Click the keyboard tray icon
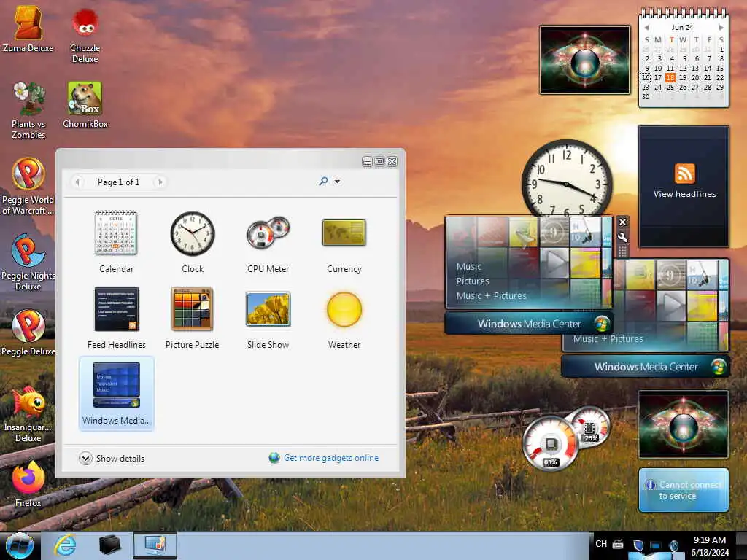 [x=619, y=544]
